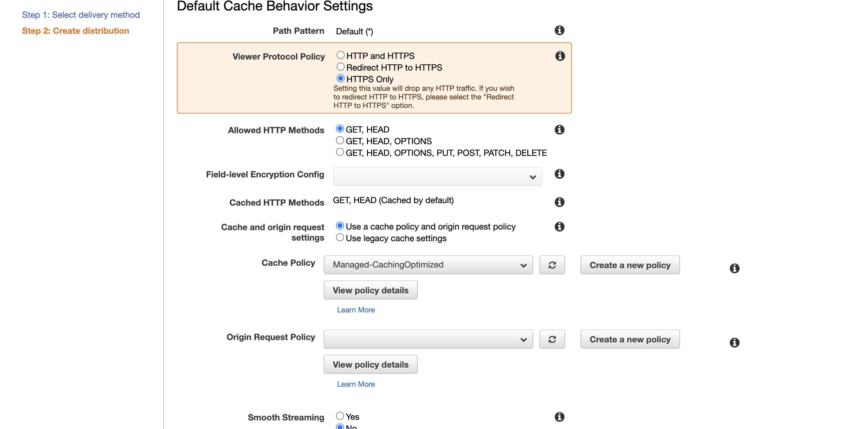Click Create a new policy for Cache Policy
Screen dimensions: 868x429
630,265
